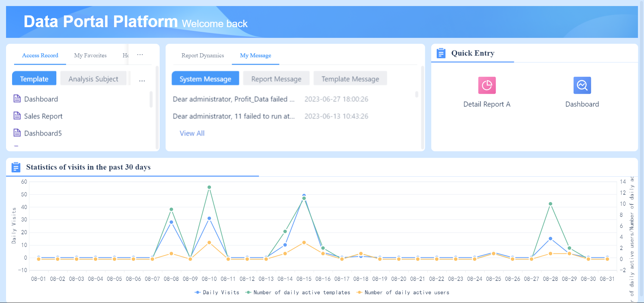The width and height of the screenshot is (644, 303).
Task: Click the document icon next to Dashboard5
Action: pyautogui.click(x=17, y=132)
